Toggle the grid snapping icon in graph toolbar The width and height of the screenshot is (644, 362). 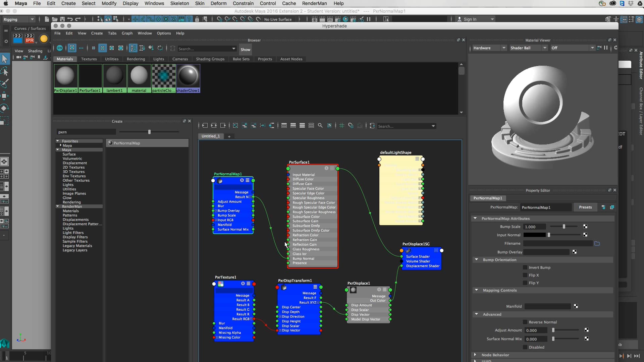[341, 126]
